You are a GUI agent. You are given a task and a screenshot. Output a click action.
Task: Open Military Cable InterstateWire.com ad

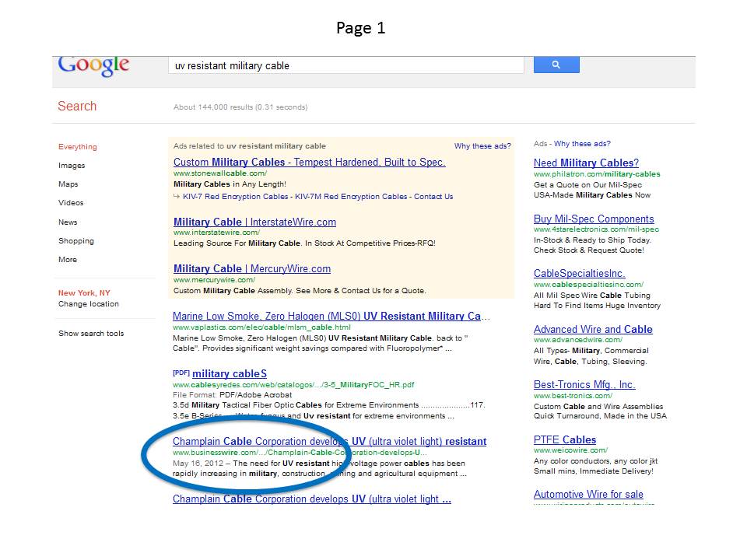click(254, 222)
